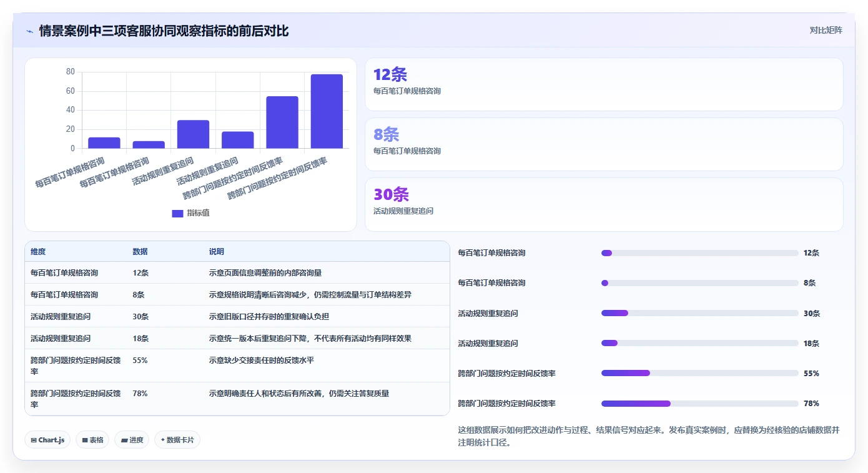Click the 78% value beside the last progress bar
The height and width of the screenshot is (473, 868).
[x=811, y=404]
